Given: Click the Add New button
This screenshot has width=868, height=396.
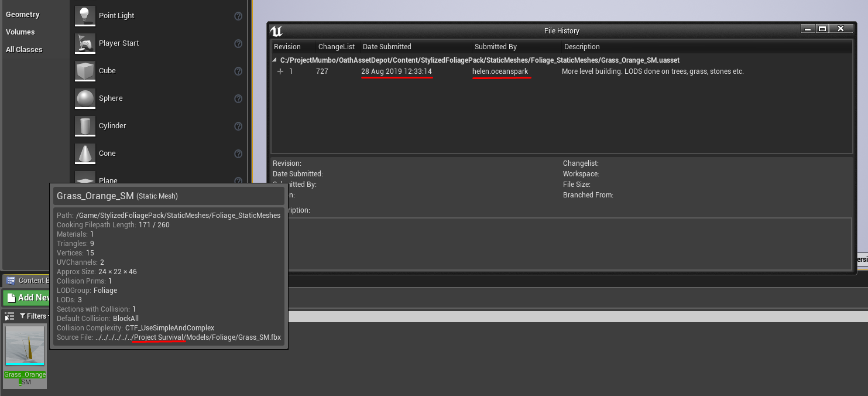Looking at the screenshot, I should pyautogui.click(x=27, y=298).
